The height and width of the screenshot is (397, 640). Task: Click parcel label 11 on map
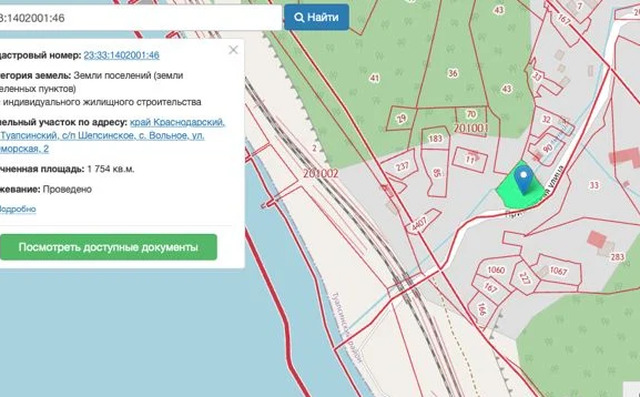pos(470,160)
